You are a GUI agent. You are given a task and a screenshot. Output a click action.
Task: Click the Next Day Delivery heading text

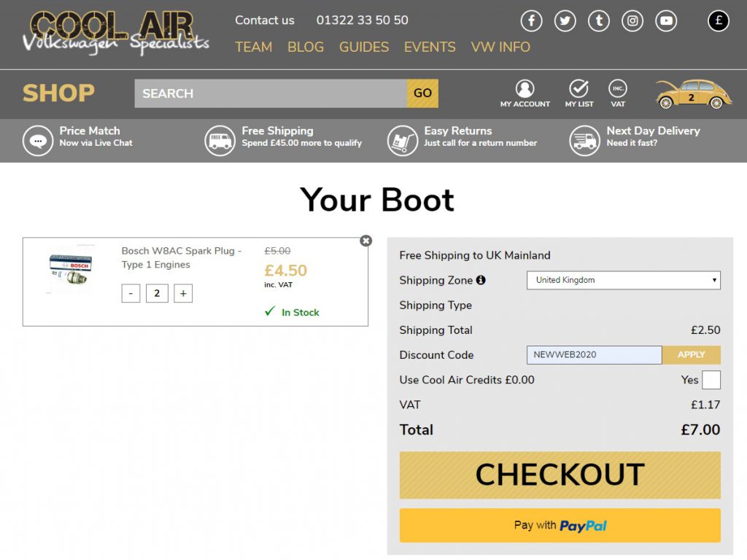tap(653, 131)
